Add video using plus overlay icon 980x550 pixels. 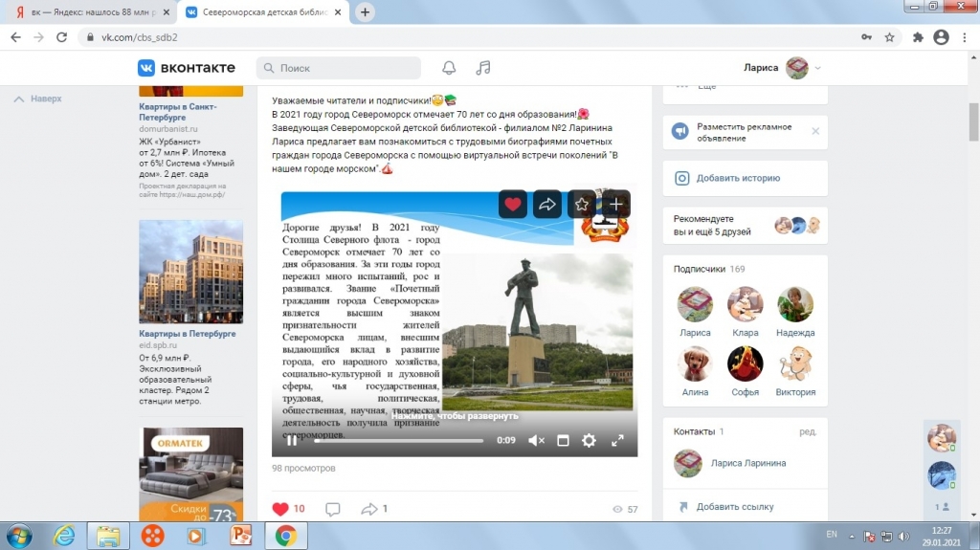coord(616,204)
